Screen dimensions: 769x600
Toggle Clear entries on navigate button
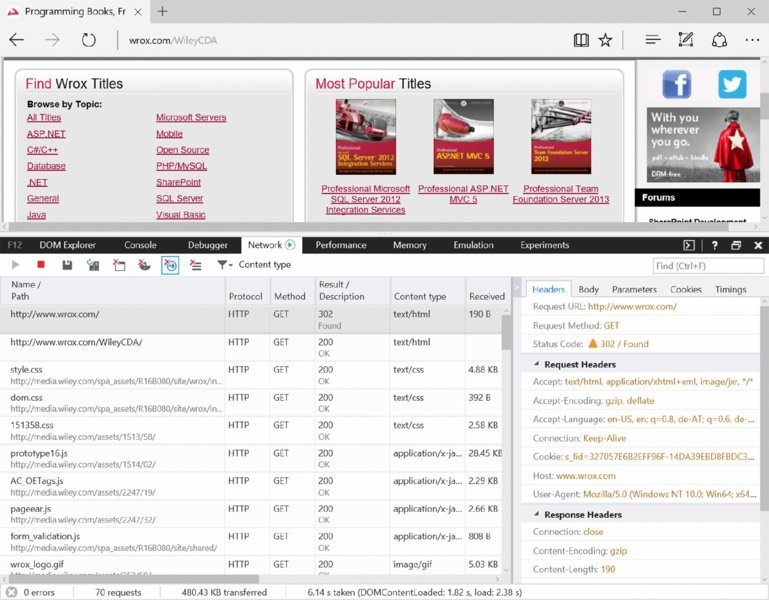[x=170, y=265]
